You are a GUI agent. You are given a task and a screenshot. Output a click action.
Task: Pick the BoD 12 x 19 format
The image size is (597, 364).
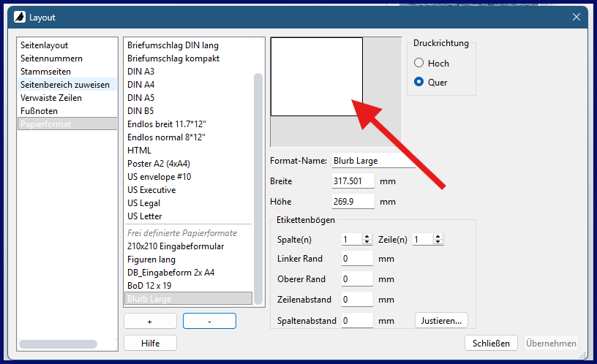(x=149, y=286)
